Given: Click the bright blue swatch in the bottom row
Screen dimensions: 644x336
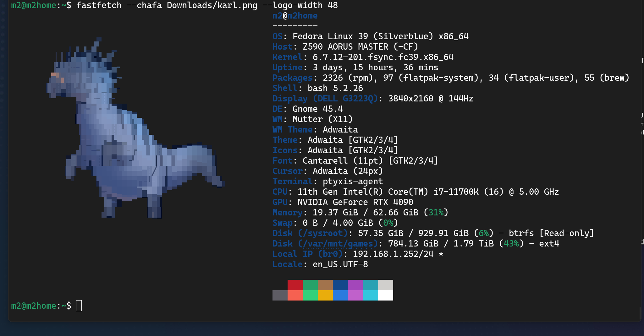Looking at the screenshot, I should [x=340, y=295].
